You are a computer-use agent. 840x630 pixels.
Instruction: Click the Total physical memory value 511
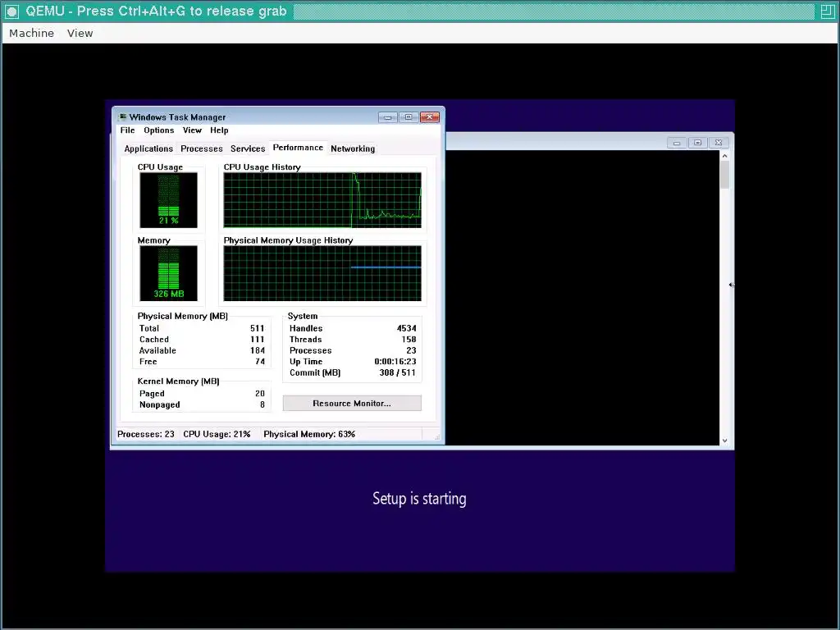click(x=257, y=328)
